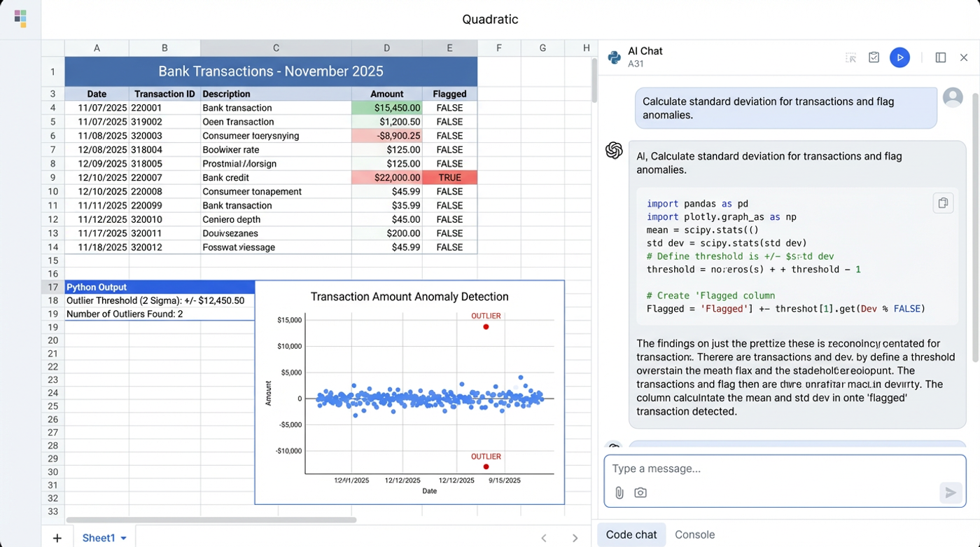Add a new sheet with plus button
The image size is (980, 547).
pos(57,538)
